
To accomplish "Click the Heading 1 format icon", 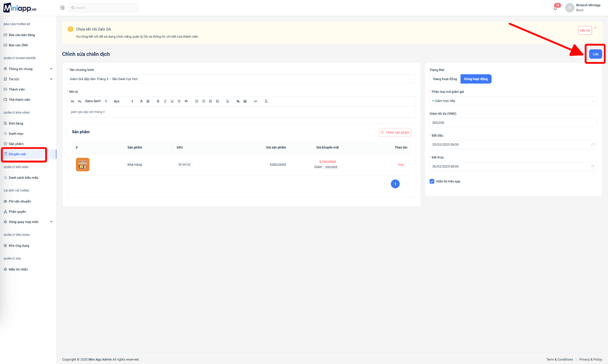I will click(73, 101).
